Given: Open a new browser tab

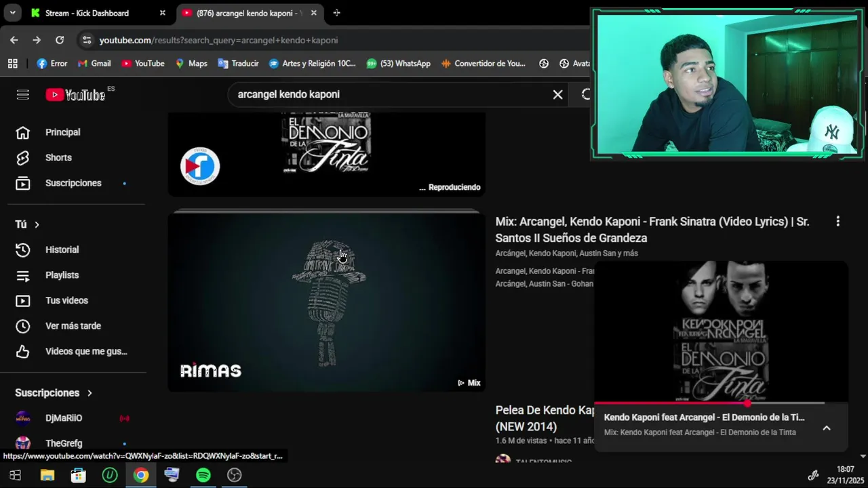Looking at the screenshot, I should (x=336, y=13).
